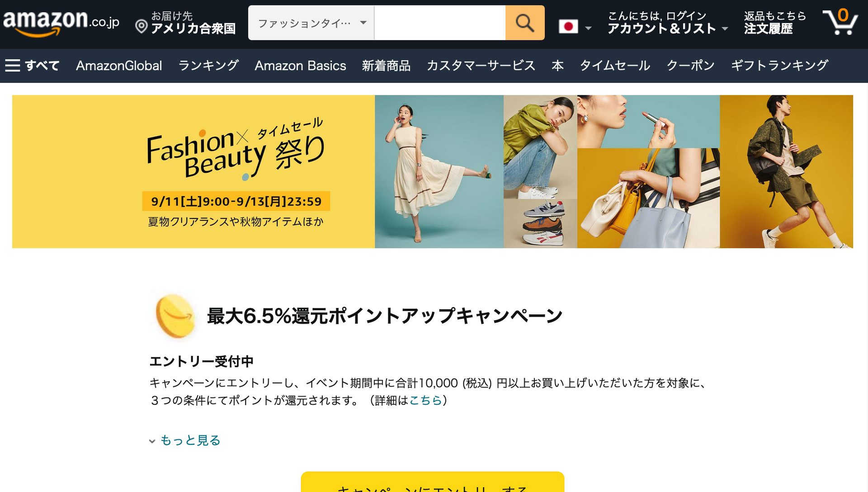Click the Amazon.co.jp logo
868x492 pixels.
(61, 23)
